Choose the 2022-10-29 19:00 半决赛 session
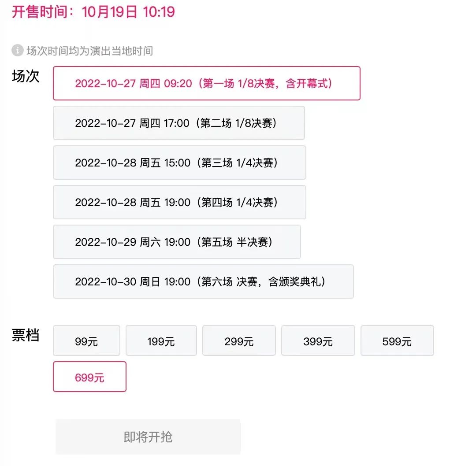Viewport: 476px width, 466px height. [176, 242]
